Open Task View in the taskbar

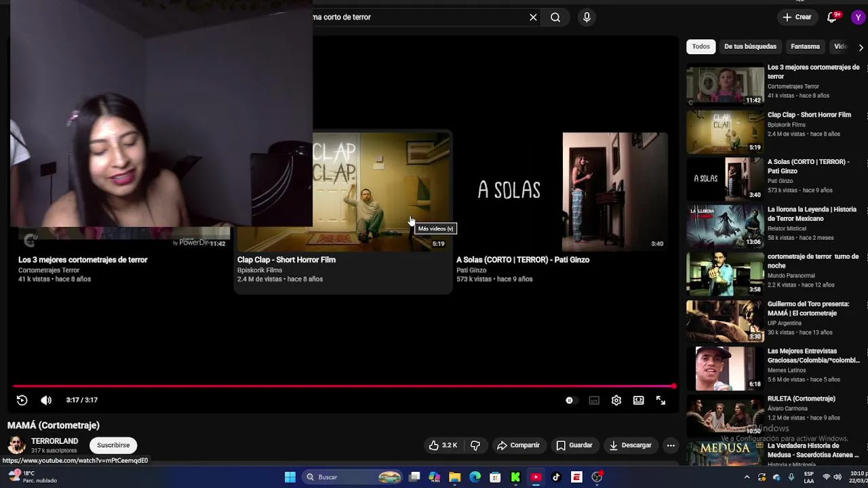click(414, 477)
